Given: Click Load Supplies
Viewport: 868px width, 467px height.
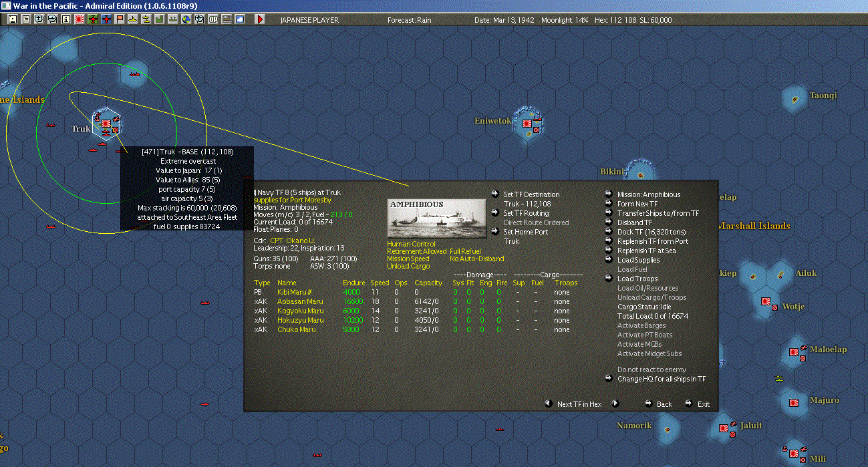Looking at the screenshot, I should (x=638, y=260).
